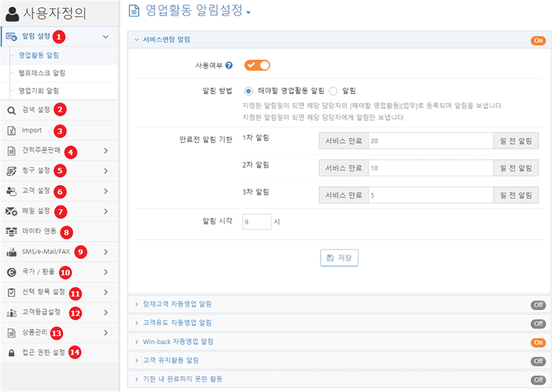Viewport: 556px width, 392px height.
Task: Click the 고객등급설정 chart icon
Action: pos(11,313)
